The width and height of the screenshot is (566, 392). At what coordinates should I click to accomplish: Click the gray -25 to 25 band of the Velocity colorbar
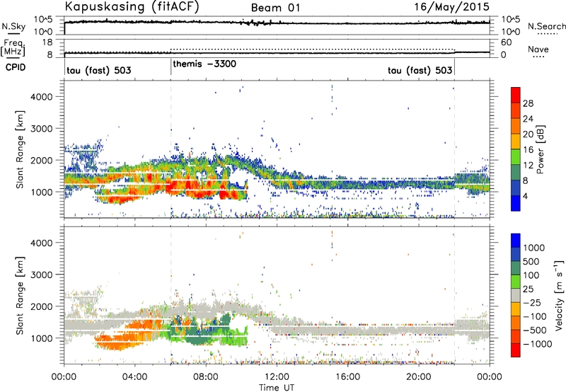click(516, 295)
